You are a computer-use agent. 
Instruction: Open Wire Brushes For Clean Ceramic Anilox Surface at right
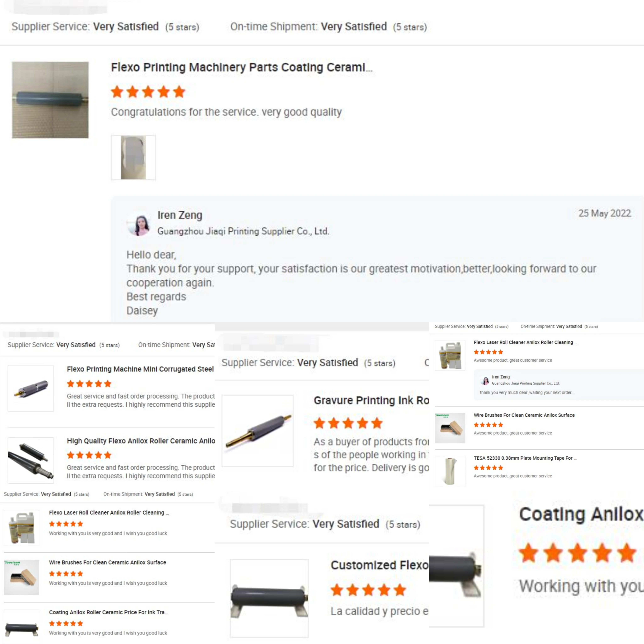tap(524, 415)
